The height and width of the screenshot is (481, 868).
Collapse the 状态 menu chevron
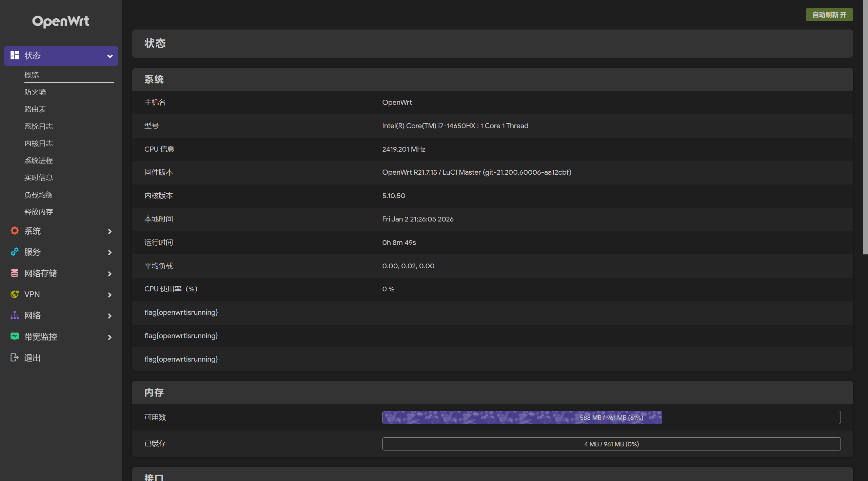[110, 56]
